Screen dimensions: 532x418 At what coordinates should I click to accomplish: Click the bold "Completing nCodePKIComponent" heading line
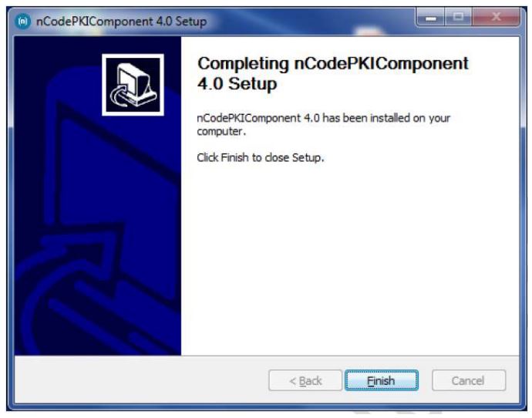click(333, 63)
